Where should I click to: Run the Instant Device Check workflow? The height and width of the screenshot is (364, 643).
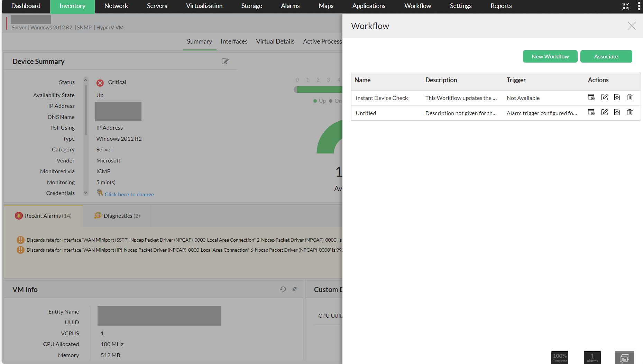pyautogui.click(x=591, y=97)
